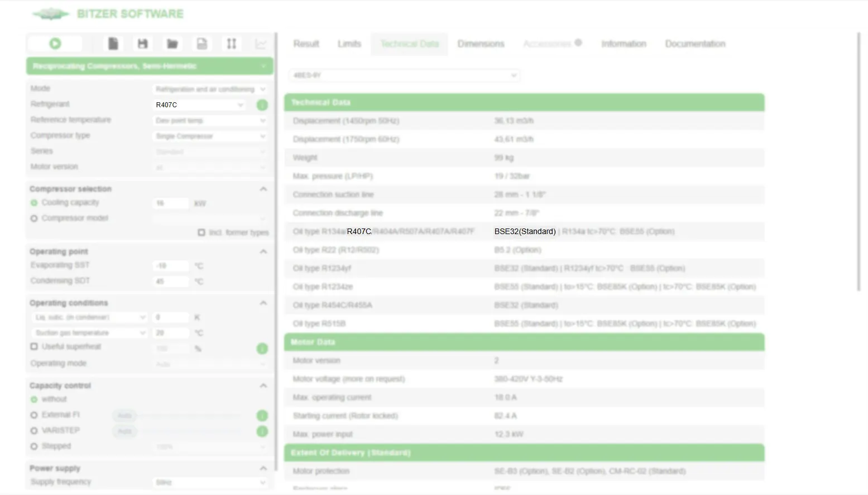The image size is (868, 495).
Task: Click the liquid subcooling value field
Action: 171,317
